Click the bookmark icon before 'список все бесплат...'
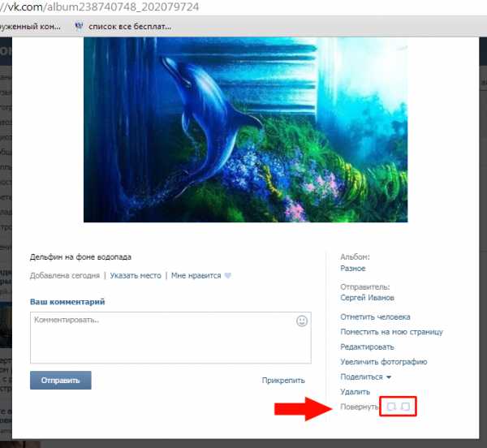487x448 pixels. (79, 27)
